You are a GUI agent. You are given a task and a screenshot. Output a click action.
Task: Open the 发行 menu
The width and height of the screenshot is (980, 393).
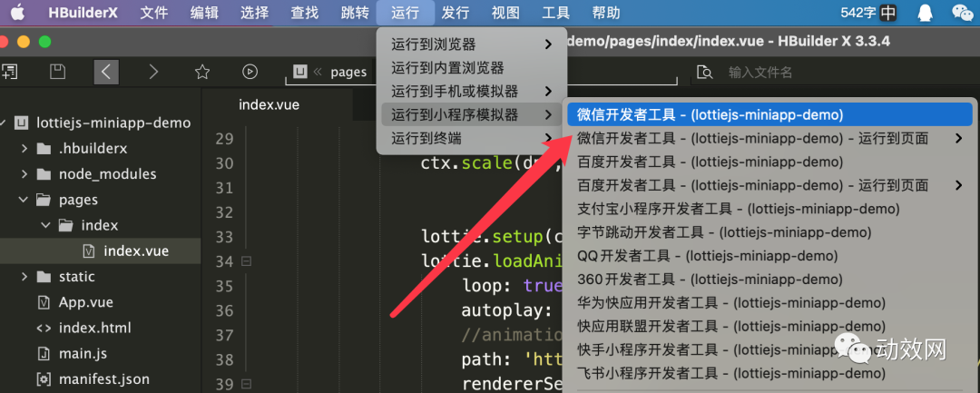click(x=456, y=13)
